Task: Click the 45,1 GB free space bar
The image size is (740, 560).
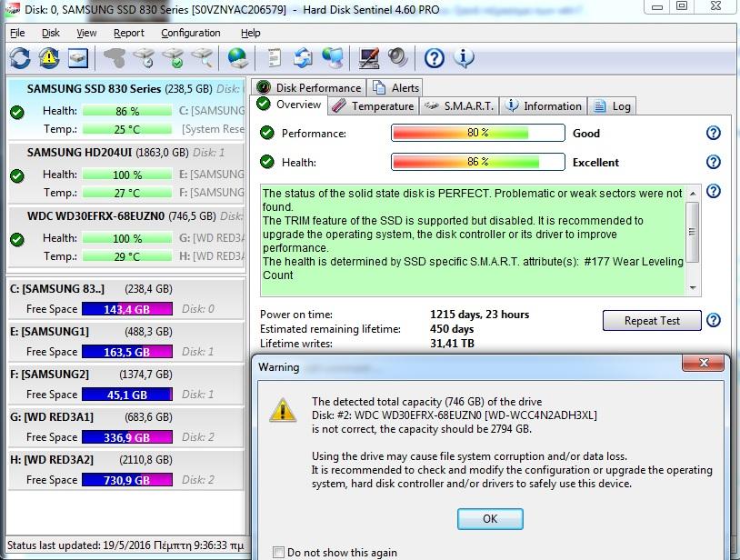Action: tap(127, 395)
